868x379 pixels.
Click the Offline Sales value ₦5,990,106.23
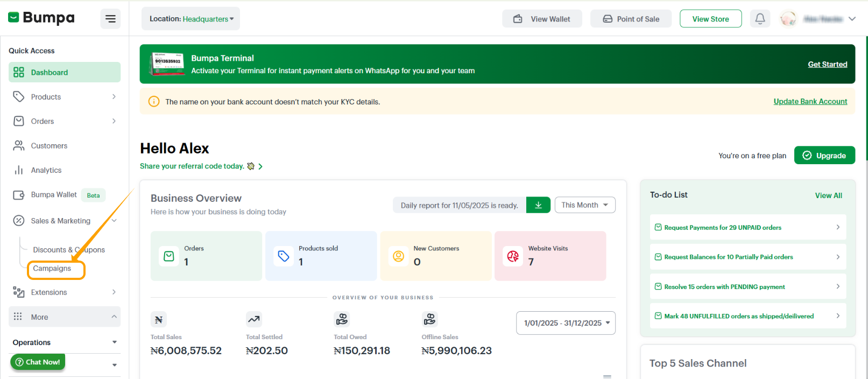point(456,351)
